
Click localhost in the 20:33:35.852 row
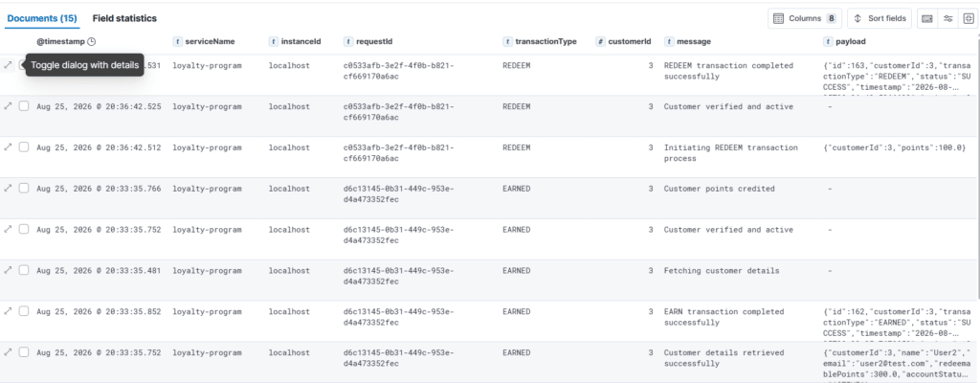click(289, 311)
